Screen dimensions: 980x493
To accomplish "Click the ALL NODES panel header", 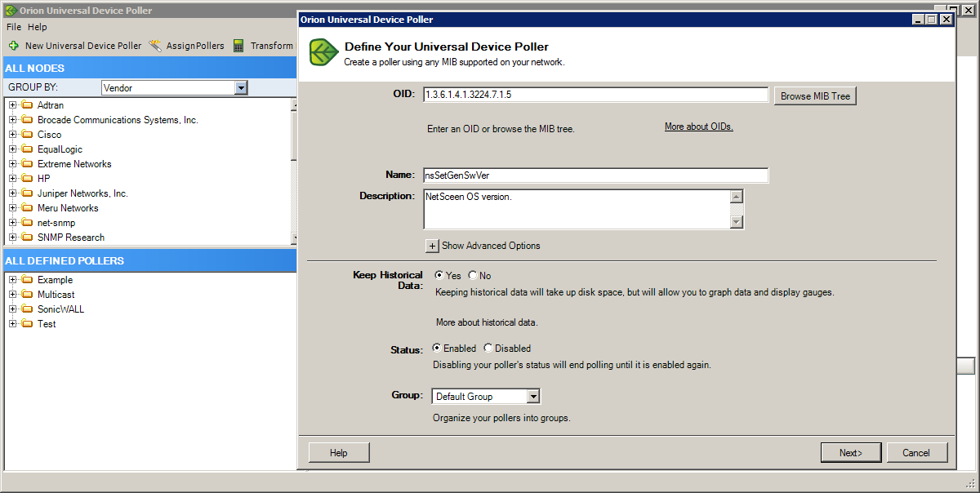I will [x=149, y=68].
